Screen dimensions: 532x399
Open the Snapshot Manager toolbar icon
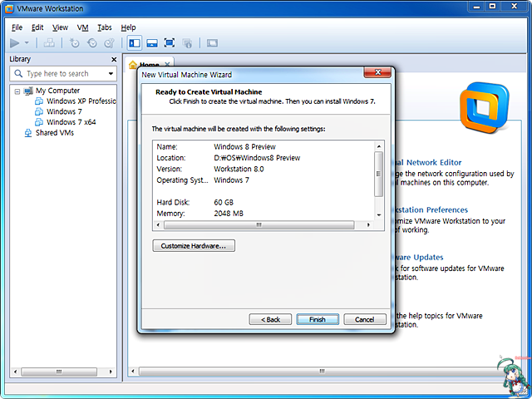click(x=109, y=43)
